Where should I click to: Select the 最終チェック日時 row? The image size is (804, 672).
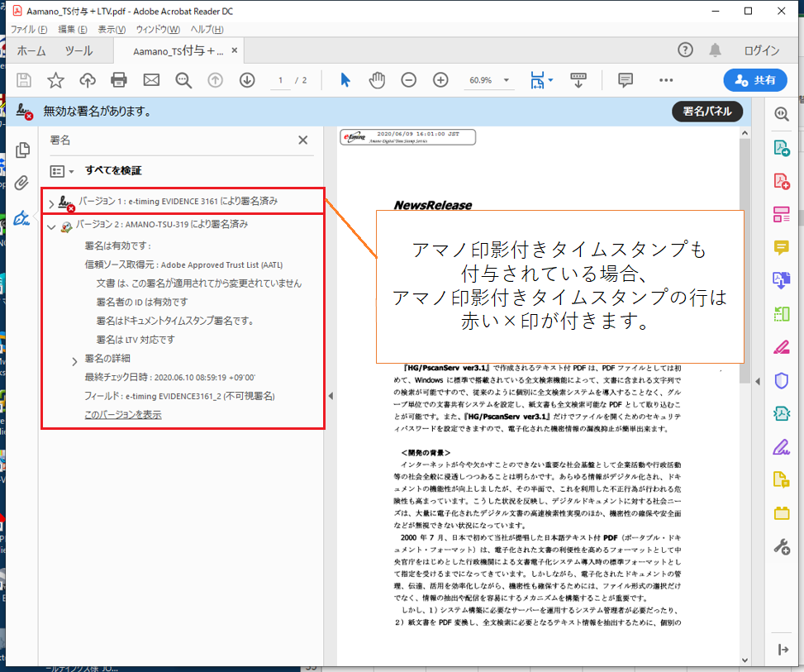(x=169, y=377)
